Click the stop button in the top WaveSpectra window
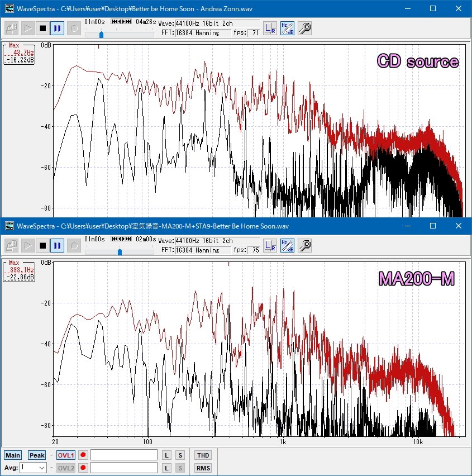The height and width of the screenshot is (476, 472). [42, 28]
